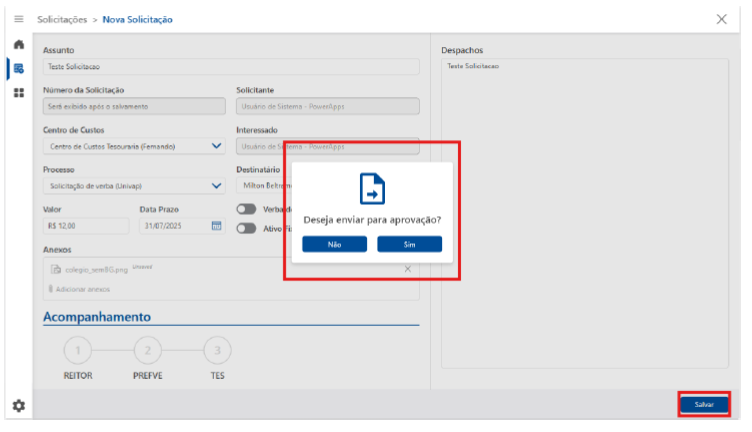The width and height of the screenshot is (752, 432).
Task: Open the Destinatário selection field
Action: (263, 185)
